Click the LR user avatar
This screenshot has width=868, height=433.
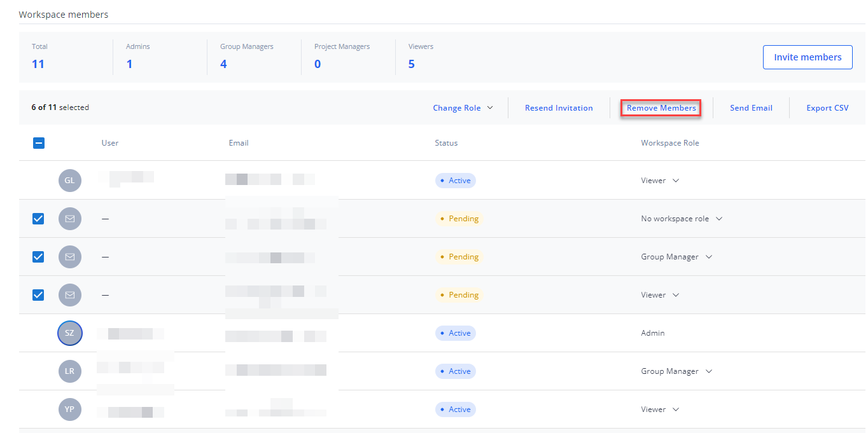[x=69, y=371]
